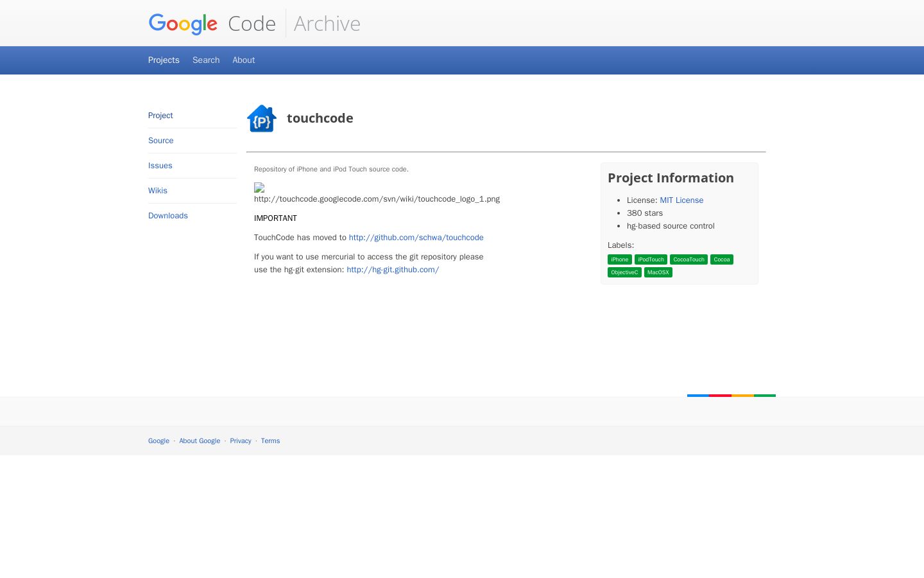This screenshot has width=924, height=578.
Task: Open the About Google footer link
Action: point(200,441)
